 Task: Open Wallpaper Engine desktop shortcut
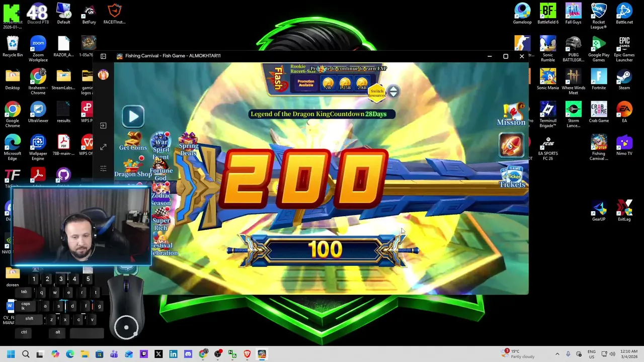[38, 147]
